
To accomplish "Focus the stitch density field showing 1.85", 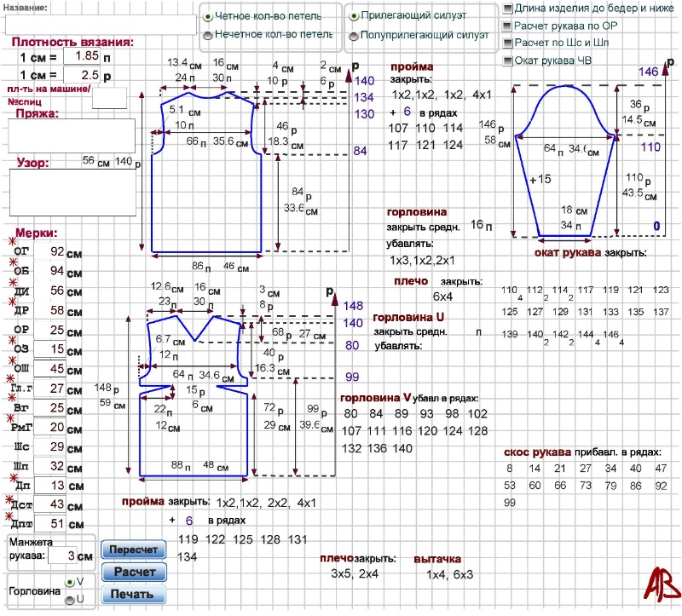I will (82, 55).
